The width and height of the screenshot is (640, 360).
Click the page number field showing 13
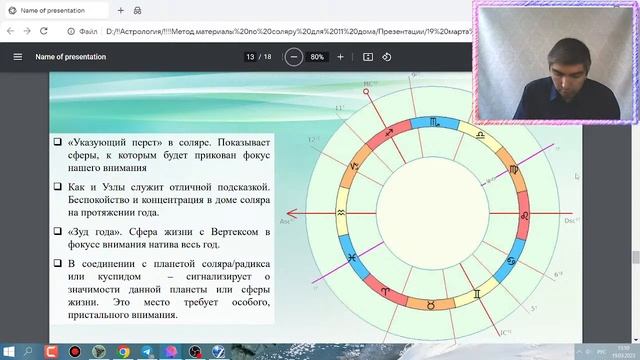tap(250, 57)
